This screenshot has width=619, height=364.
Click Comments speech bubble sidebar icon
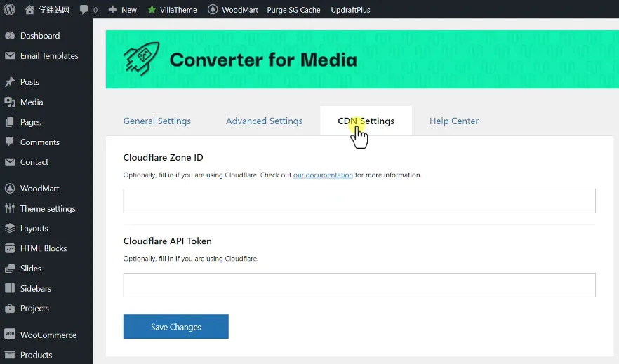tap(10, 142)
